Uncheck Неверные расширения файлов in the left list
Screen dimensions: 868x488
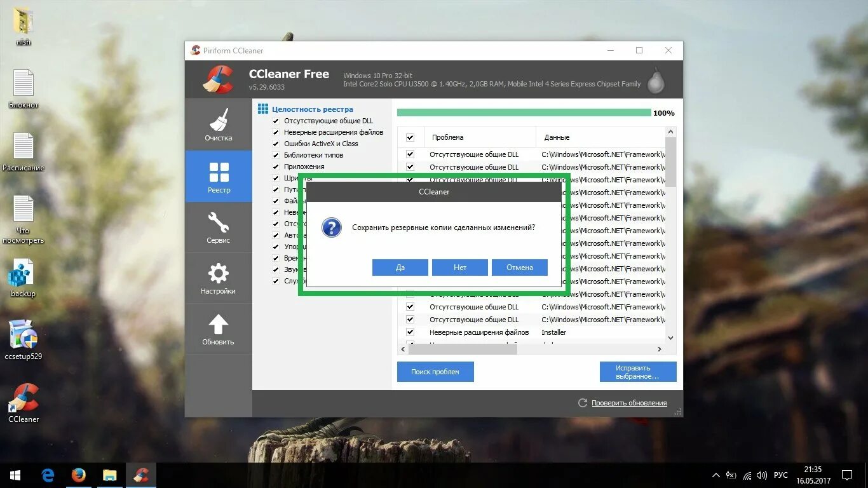tap(276, 132)
